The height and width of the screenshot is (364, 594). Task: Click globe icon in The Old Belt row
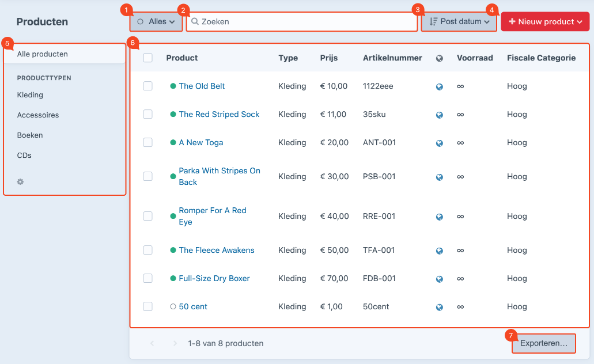tap(440, 86)
